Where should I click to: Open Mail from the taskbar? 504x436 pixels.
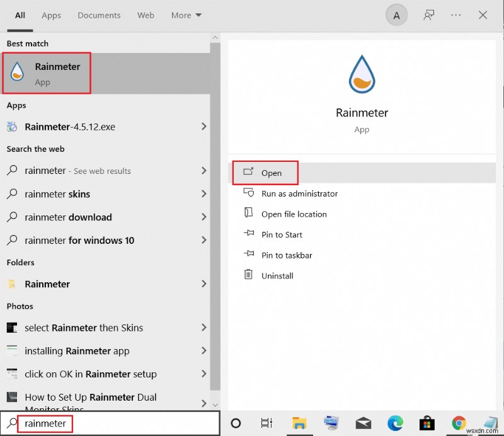[x=363, y=423]
